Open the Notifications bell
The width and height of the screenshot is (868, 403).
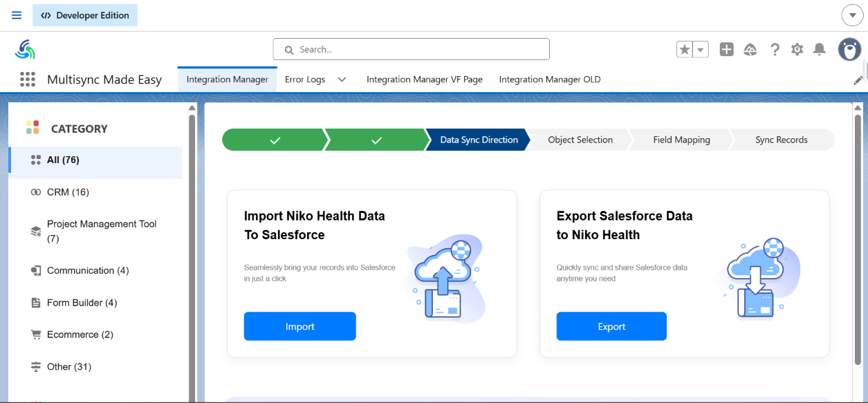click(820, 49)
